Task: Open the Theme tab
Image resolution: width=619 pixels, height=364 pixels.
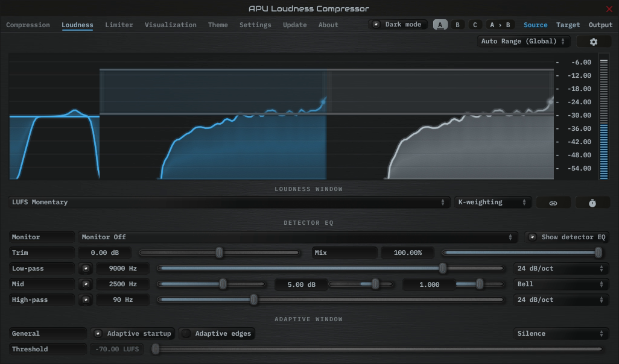Action: coord(218,25)
